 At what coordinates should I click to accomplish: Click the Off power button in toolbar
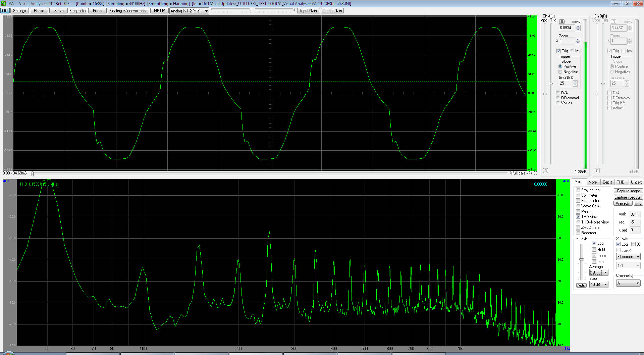[x=5, y=11]
